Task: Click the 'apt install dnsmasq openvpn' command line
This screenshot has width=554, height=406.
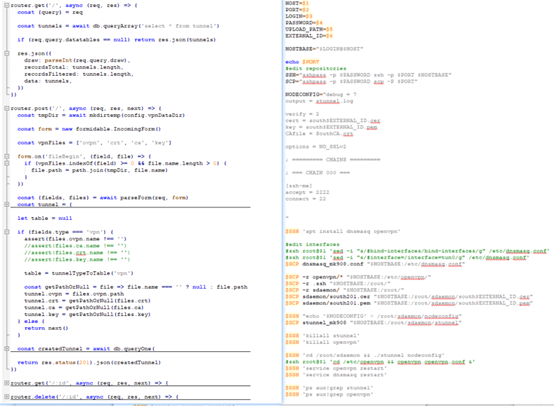Action: click(x=343, y=231)
